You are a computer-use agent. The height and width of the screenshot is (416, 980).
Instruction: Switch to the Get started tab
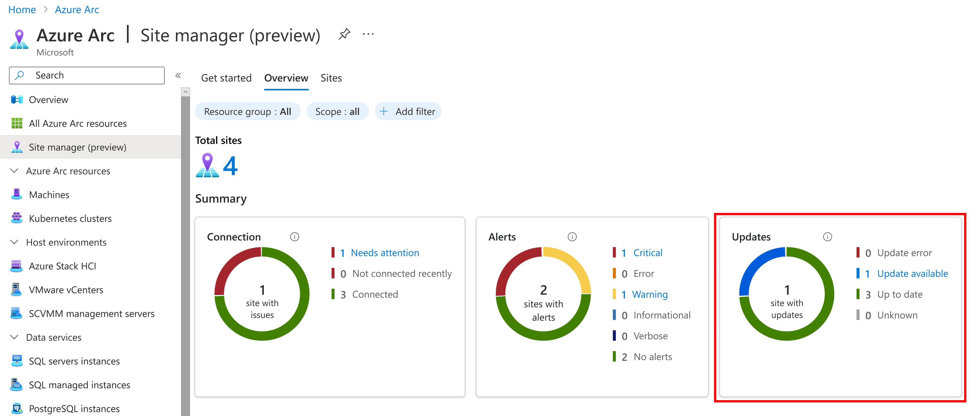click(226, 78)
